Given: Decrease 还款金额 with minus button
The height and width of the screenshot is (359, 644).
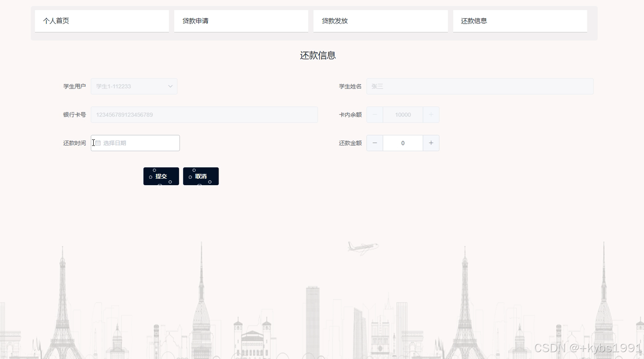Looking at the screenshot, I should 375,143.
